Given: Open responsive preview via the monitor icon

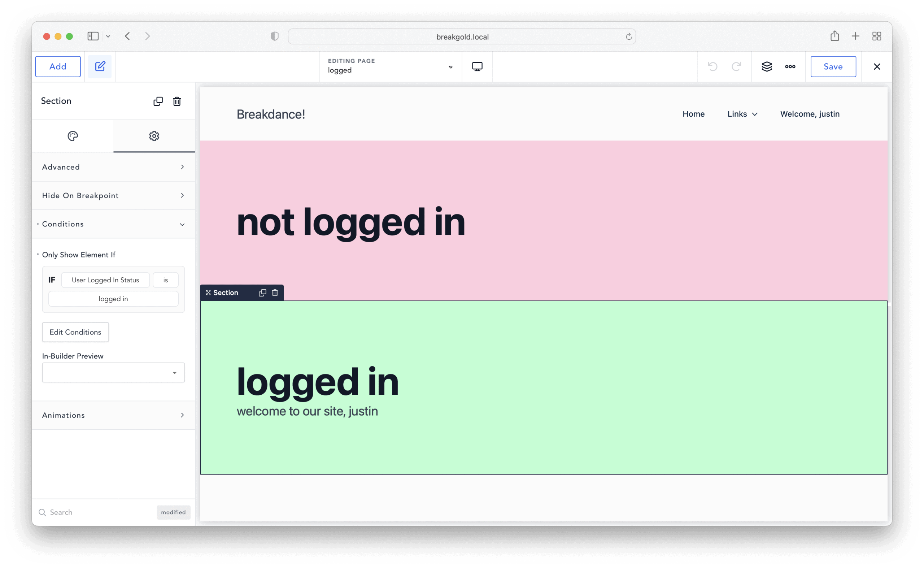Looking at the screenshot, I should pyautogui.click(x=477, y=66).
